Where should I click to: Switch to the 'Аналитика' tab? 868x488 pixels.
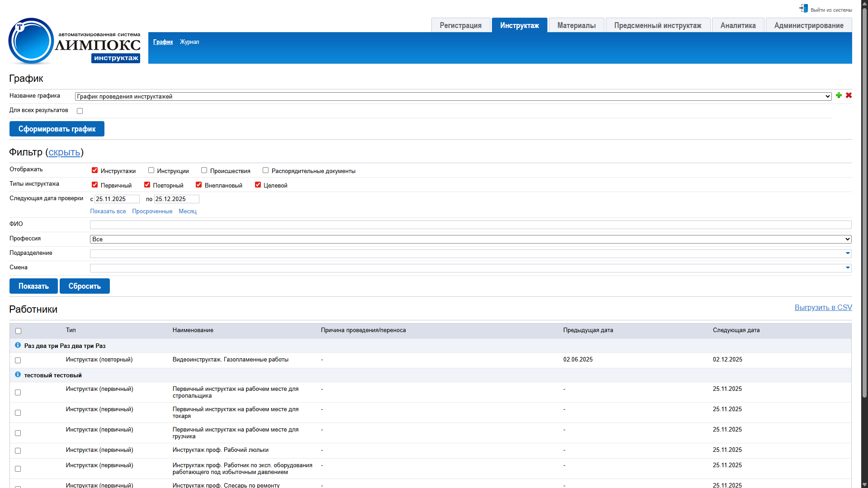(x=737, y=25)
